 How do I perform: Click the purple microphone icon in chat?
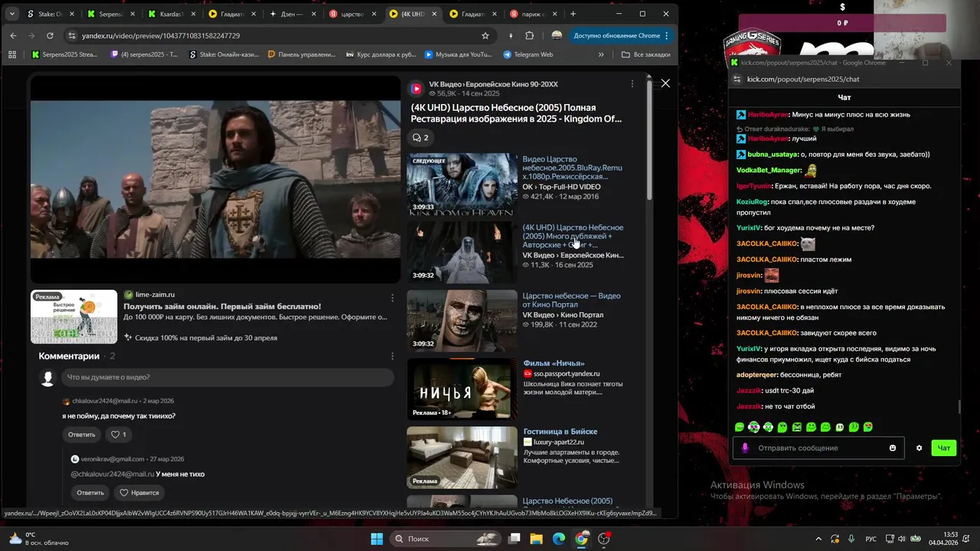[x=745, y=448]
